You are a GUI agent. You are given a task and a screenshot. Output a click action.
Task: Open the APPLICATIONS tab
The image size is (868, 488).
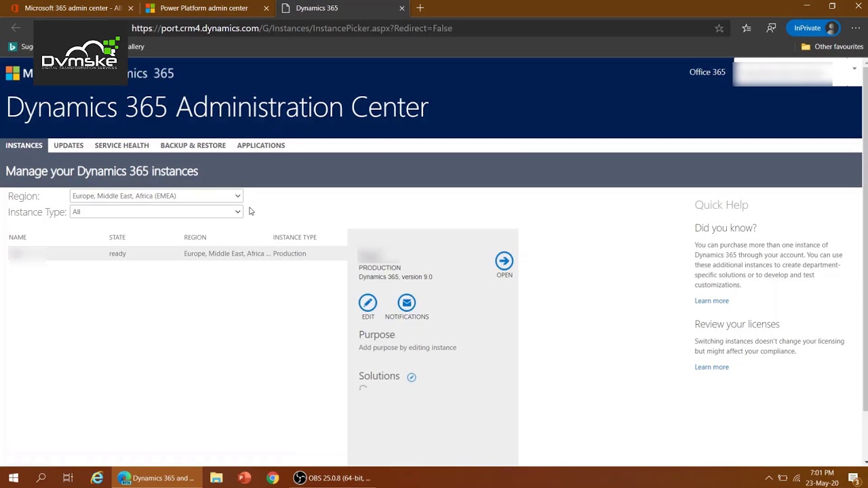[x=261, y=146]
